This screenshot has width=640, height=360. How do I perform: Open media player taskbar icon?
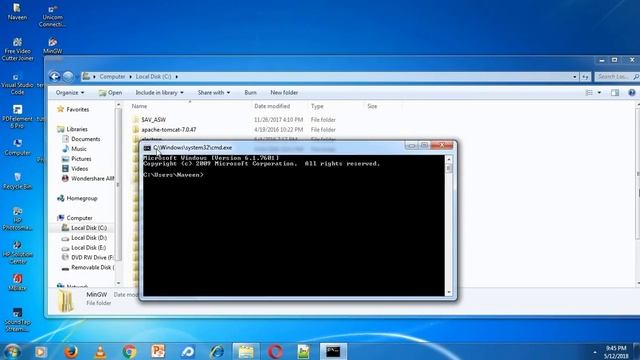click(x=41, y=351)
